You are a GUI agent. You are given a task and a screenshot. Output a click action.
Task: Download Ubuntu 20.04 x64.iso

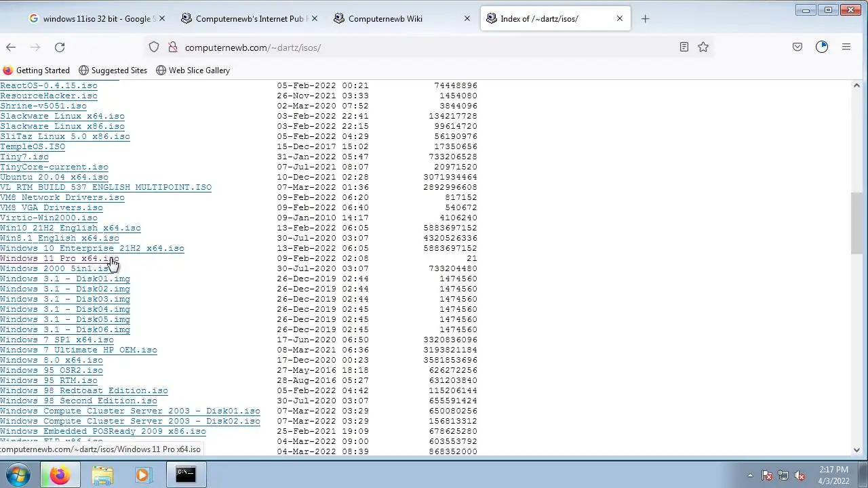click(x=54, y=177)
